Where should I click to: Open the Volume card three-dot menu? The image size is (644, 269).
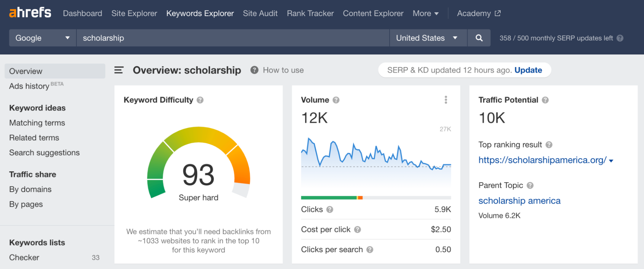[446, 100]
